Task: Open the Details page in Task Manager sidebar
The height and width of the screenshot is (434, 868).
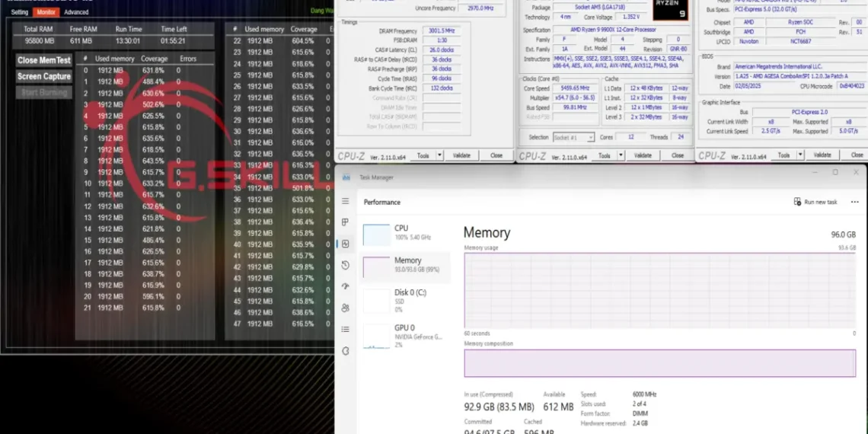Action: [x=346, y=330]
